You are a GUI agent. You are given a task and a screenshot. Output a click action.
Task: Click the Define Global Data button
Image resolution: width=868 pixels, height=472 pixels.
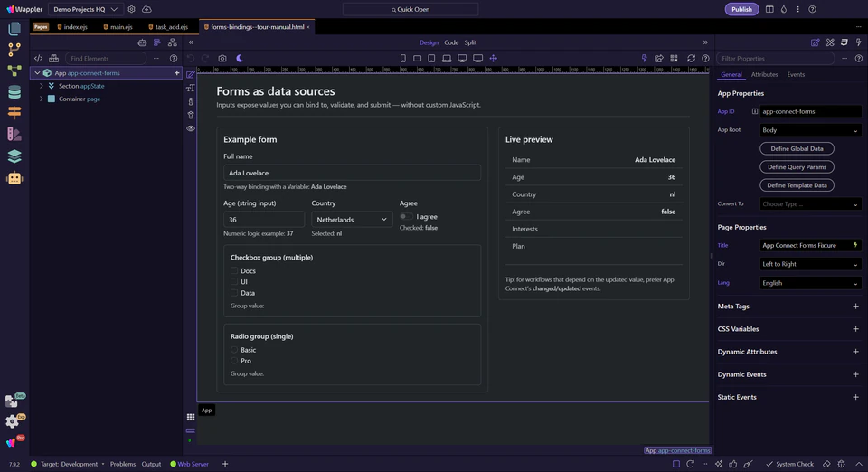(797, 148)
